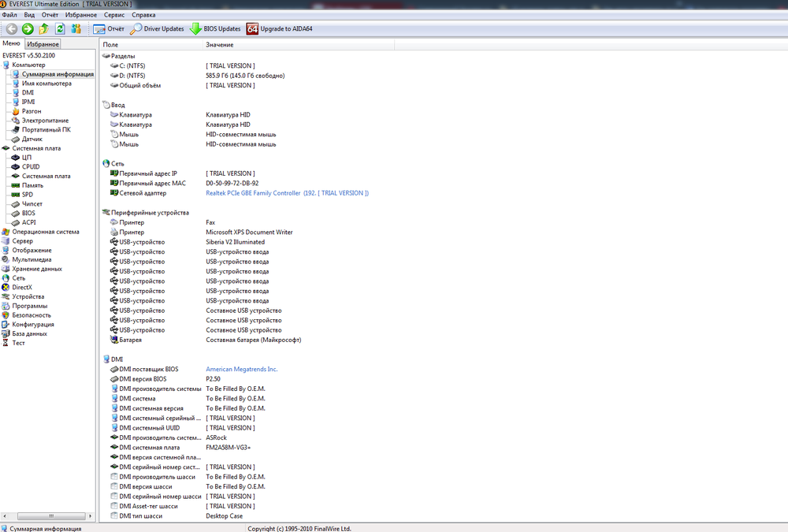Select Датчик tree item
The image size is (788, 532).
click(x=32, y=140)
